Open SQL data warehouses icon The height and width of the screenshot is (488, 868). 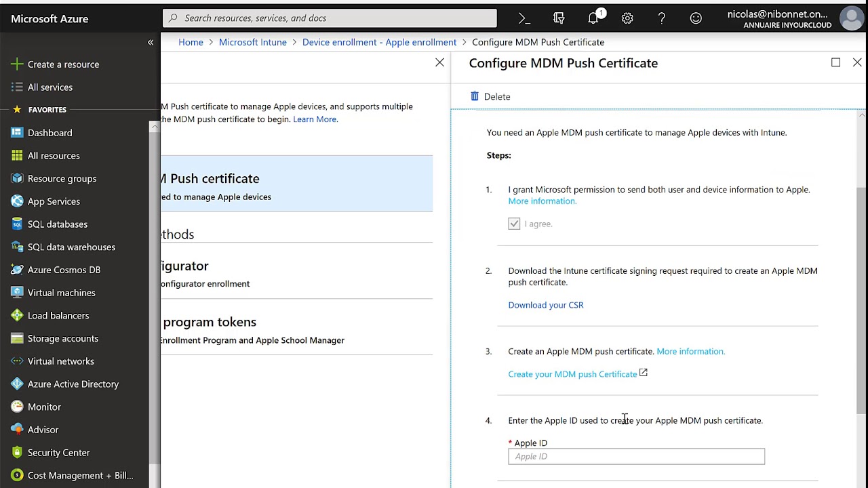17,247
